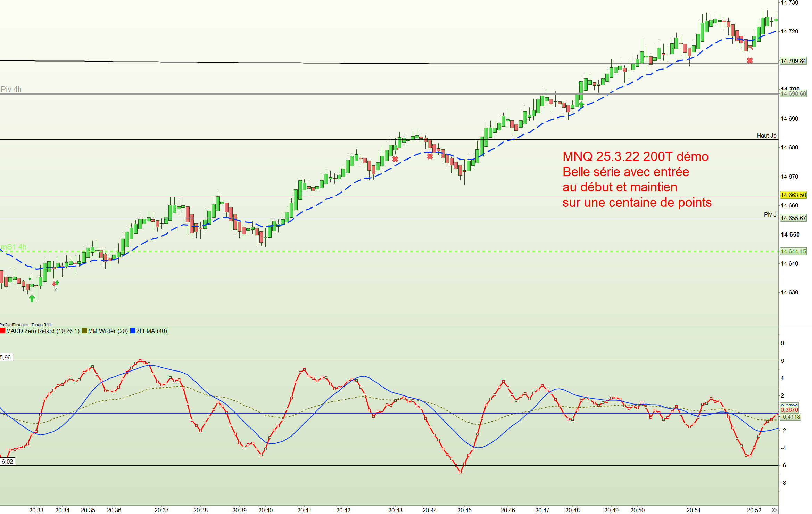Select the Piv 4h pivot line label
The height and width of the screenshot is (514, 812).
[11, 89]
